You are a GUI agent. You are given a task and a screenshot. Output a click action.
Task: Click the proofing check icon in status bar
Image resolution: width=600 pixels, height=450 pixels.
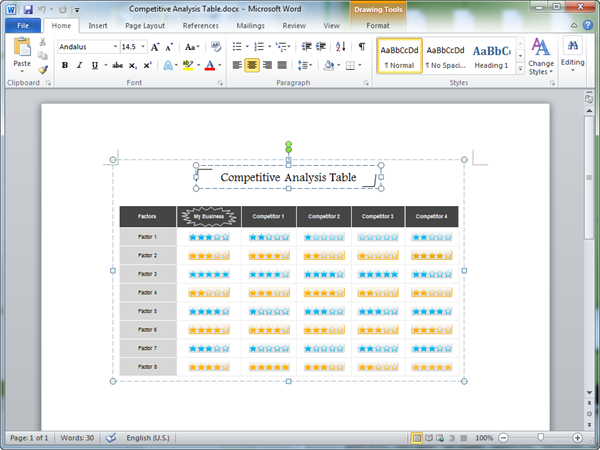tap(111, 438)
